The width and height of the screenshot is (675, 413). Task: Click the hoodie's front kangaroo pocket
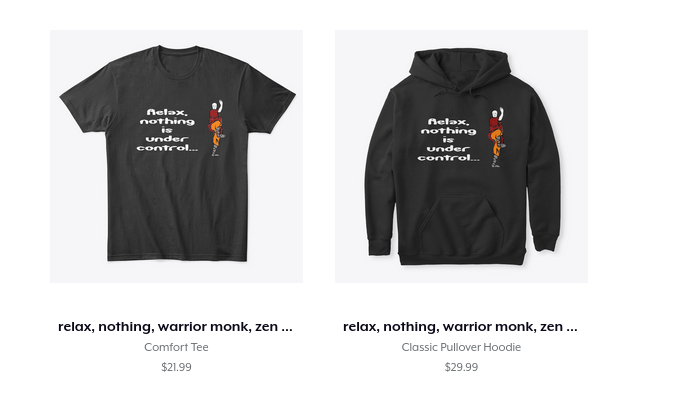461,224
